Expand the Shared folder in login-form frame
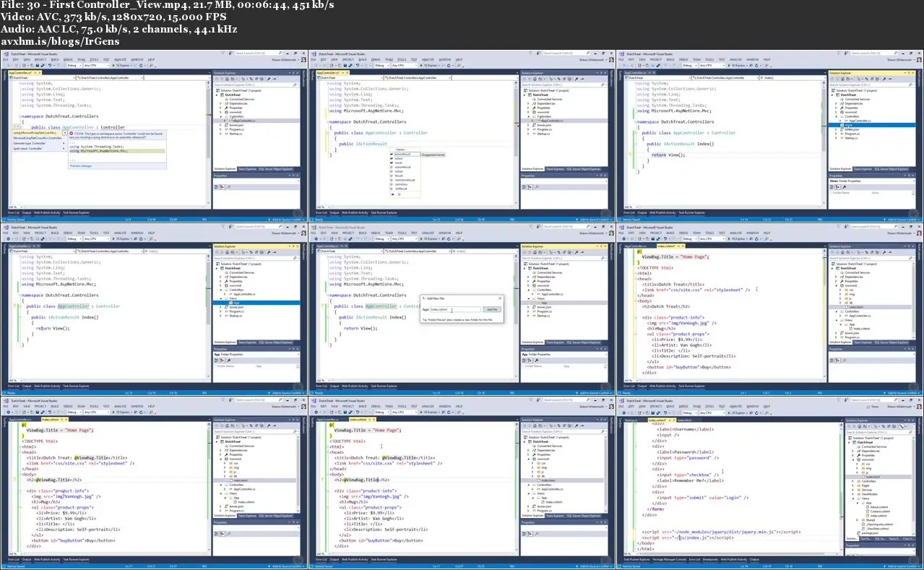Image resolution: width=924 pixels, height=570 pixels. point(857,520)
